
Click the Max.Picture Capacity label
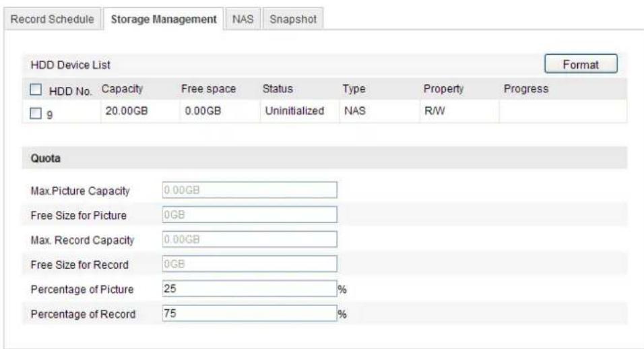(x=80, y=191)
